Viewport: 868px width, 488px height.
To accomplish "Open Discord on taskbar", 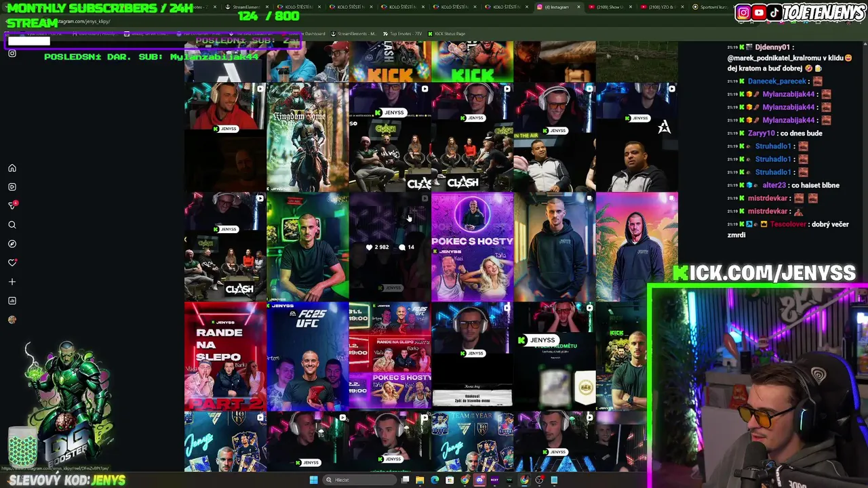I will tap(480, 480).
